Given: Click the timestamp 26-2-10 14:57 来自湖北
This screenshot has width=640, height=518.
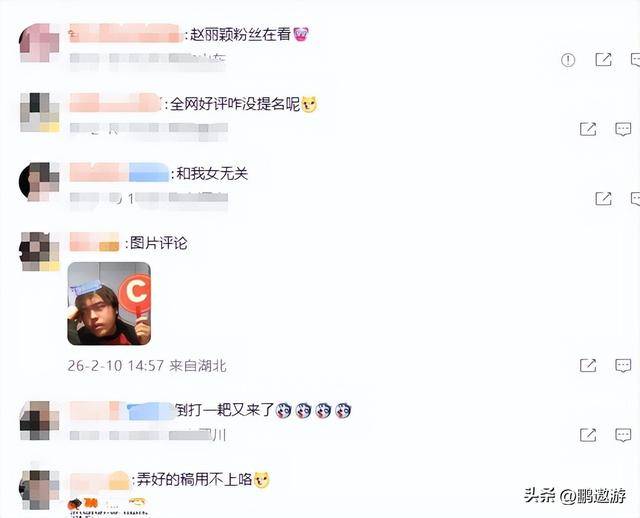Looking at the screenshot, I should click(x=147, y=366).
